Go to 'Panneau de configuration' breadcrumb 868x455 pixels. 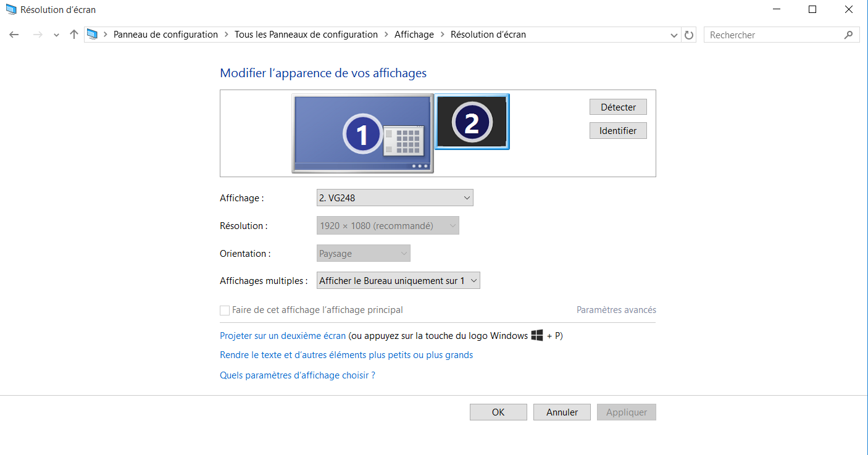point(165,35)
